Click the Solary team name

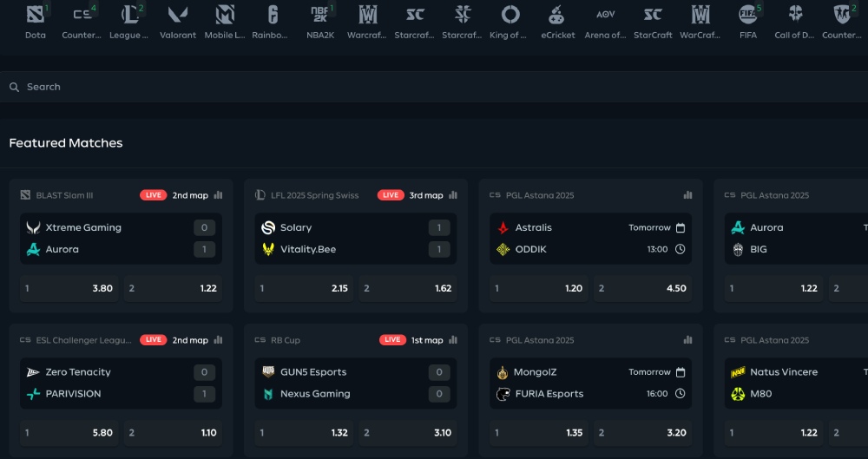point(296,227)
